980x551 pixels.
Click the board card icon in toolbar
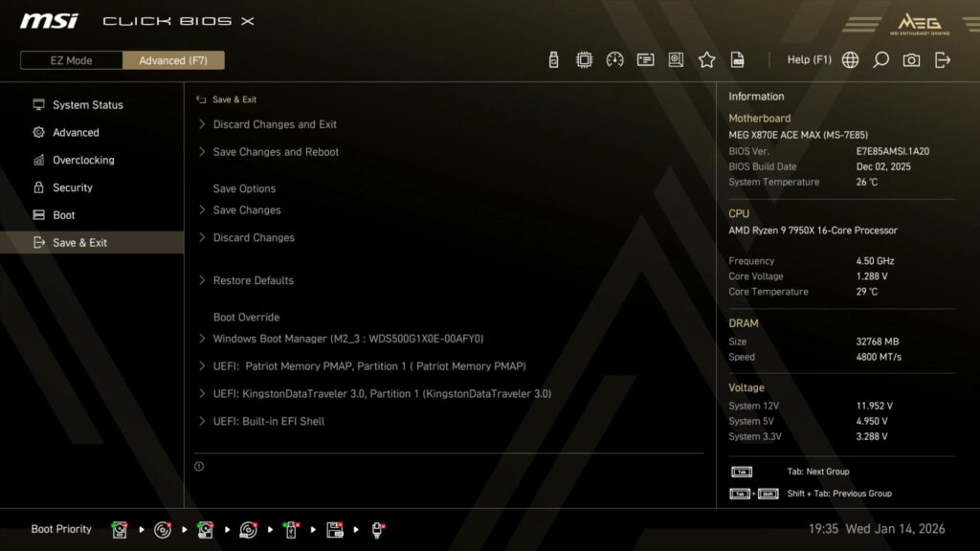[x=645, y=60]
